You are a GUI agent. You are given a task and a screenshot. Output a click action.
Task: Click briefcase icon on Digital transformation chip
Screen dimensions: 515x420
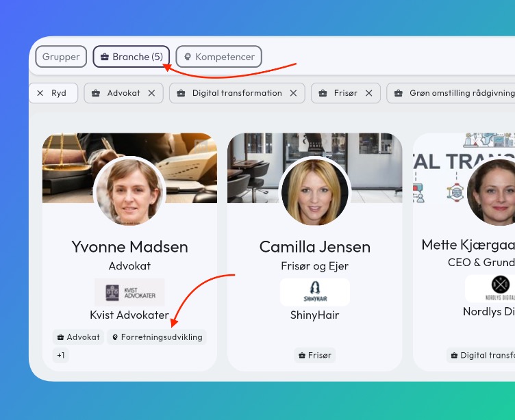[181, 93]
